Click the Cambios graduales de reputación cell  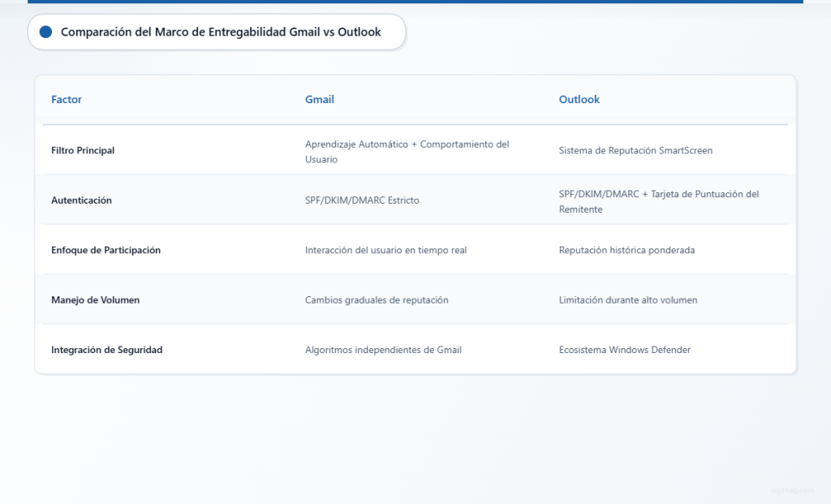(376, 299)
